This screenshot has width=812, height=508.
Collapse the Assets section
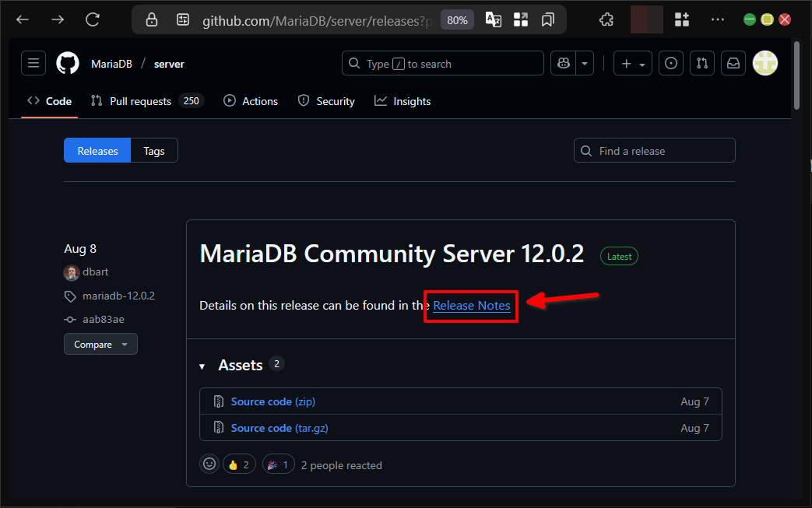tap(202, 366)
